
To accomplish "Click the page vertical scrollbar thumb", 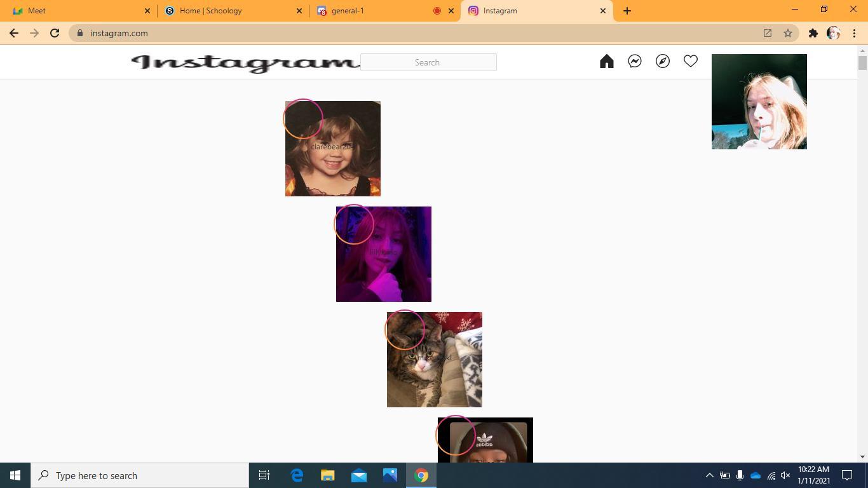I will 862,63.
